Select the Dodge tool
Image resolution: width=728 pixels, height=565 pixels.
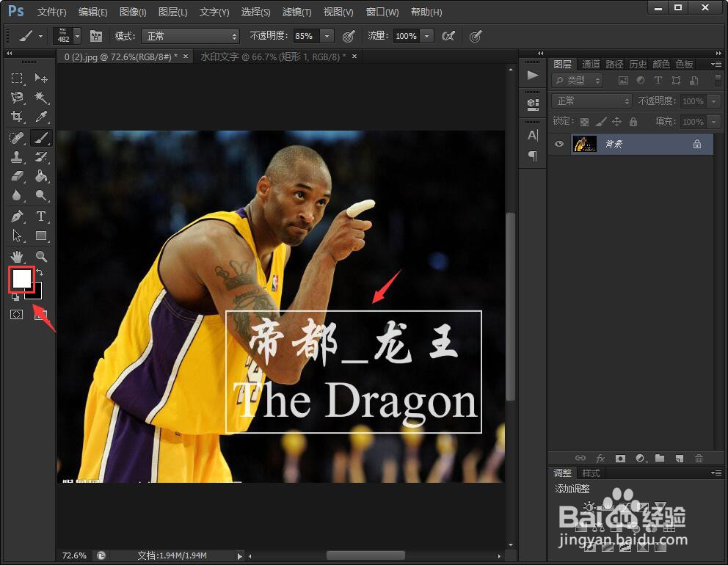pyautogui.click(x=41, y=195)
